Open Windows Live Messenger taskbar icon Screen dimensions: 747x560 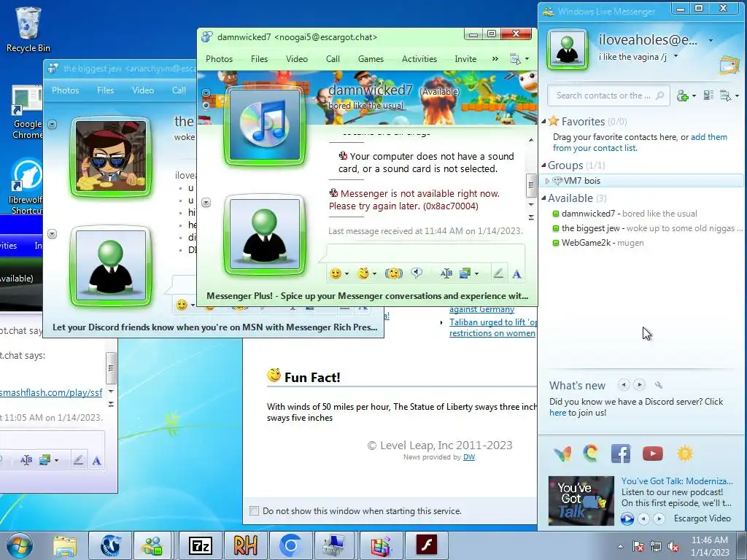click(153, 545)
